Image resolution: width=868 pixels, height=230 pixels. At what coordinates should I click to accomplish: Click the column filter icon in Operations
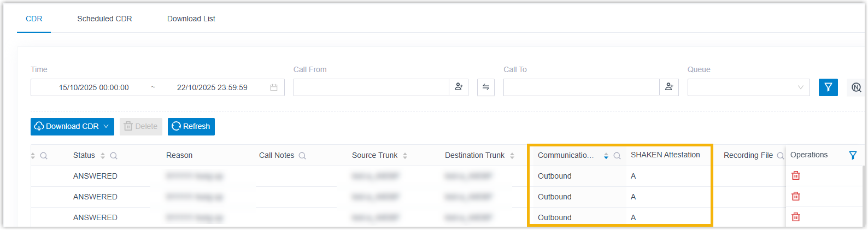852,155
